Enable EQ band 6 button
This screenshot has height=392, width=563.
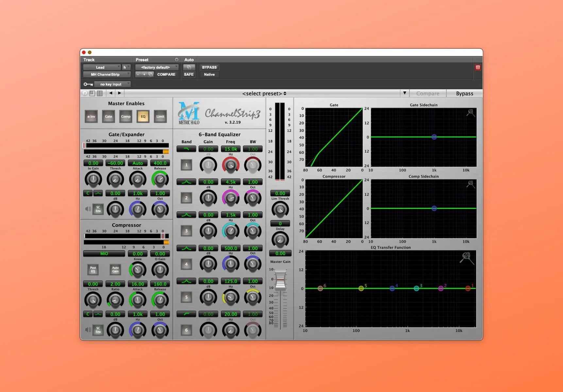coord(187,330)
